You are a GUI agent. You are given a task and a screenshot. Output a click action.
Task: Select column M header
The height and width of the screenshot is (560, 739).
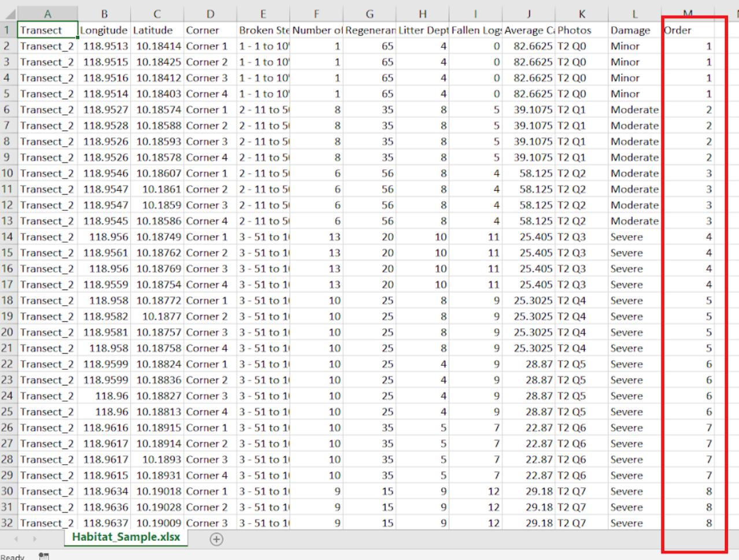688,14
